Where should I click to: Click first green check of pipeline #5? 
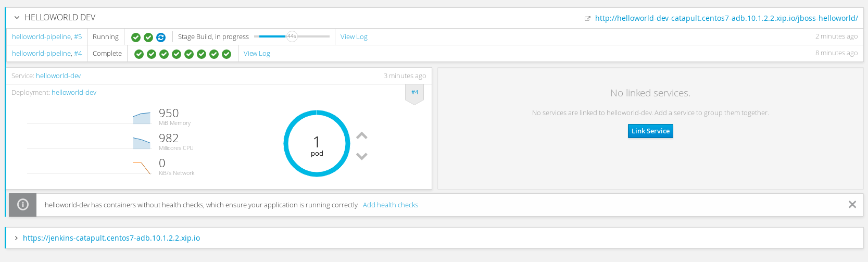click(x=136, y=38)
